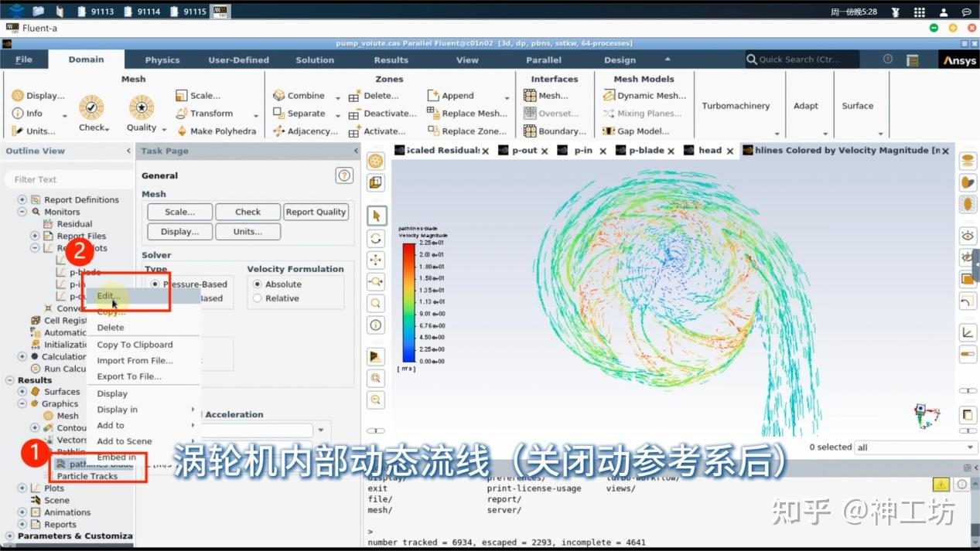Screen dimensions: 980x551
Task: Click the mesh Display icon in the ribbon
Action: coord(18,96)
